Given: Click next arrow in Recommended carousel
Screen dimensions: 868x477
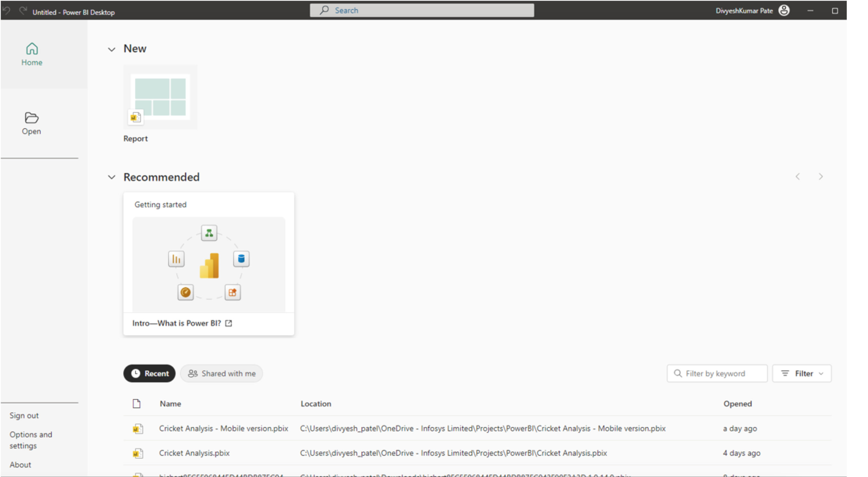Looking at the screenshot, I should pyautogui.click(x=820, y=177).
